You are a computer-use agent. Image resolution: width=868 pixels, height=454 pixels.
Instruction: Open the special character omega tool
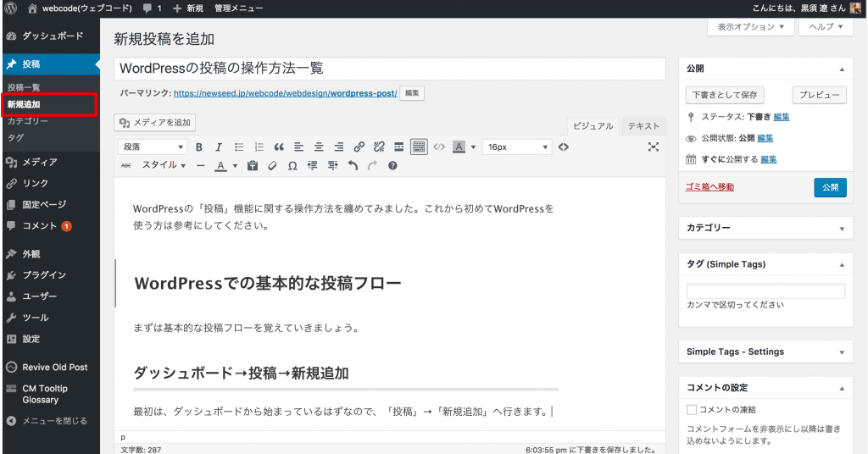coord(292,165)
